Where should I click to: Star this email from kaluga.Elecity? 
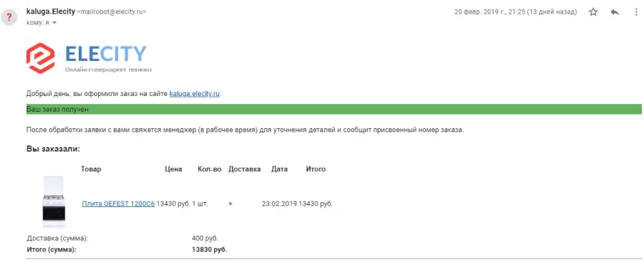pyautogui.click(x=593, y=12)
